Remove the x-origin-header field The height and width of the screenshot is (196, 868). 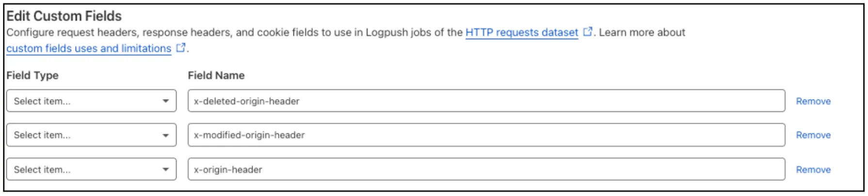[813, 170]
